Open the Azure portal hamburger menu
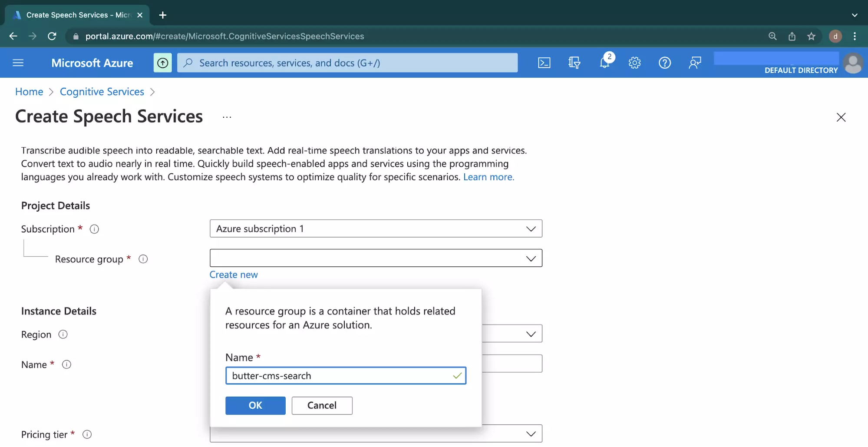This screenshot has width=868, height=447. click(18, 63)
